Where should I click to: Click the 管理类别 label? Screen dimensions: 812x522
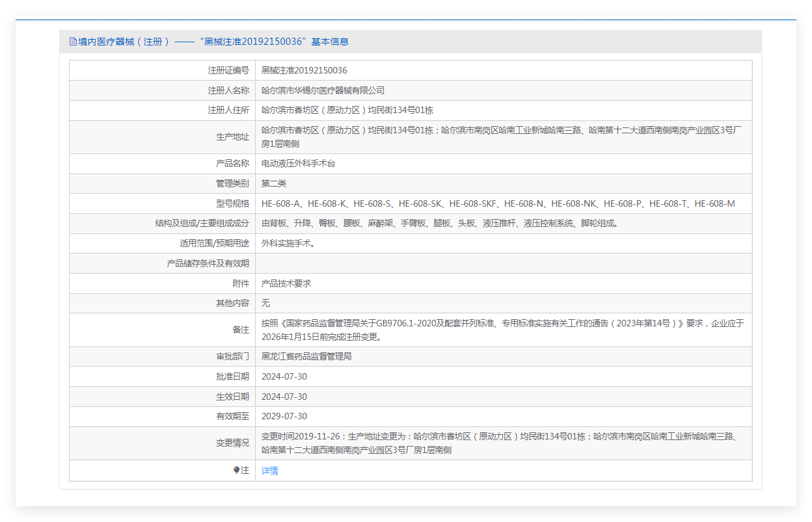click(x=232, y=184)
